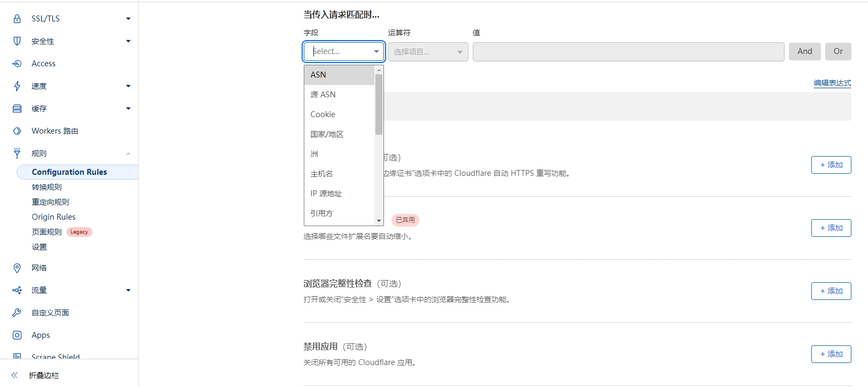The height and width of the screenshot is (387, 868).
Task: Click the 网络 location pin icon
Action: (x=17, y=268)
